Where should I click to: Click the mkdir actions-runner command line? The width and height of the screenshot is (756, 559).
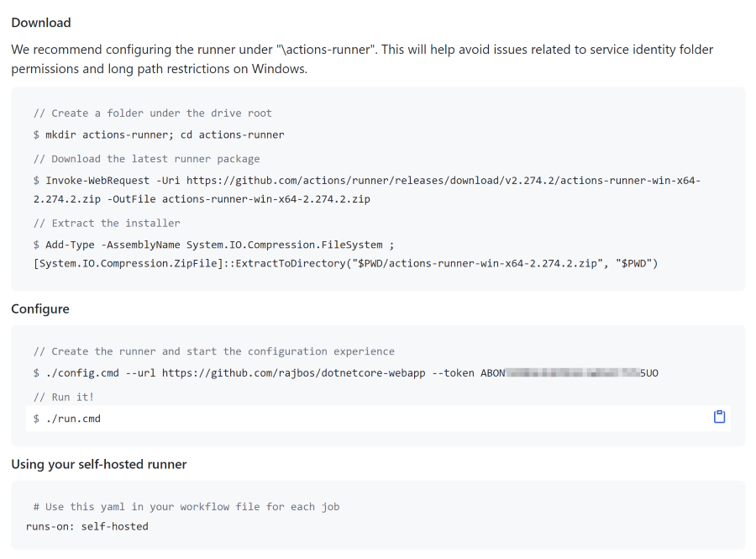159,134
